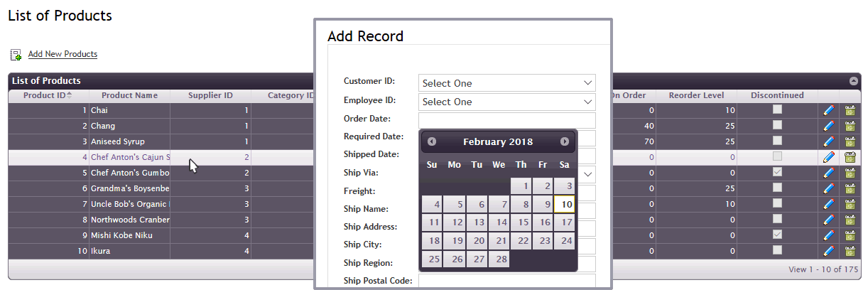Click the edit pencil icon for Chai
This screenshot has height=290, width=868.
click(x=828, y=110)
